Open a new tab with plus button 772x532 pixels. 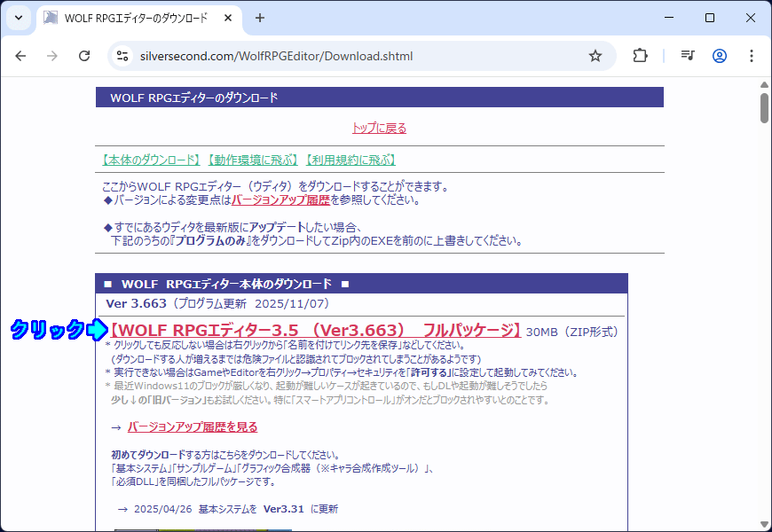[x=260, y=18]
